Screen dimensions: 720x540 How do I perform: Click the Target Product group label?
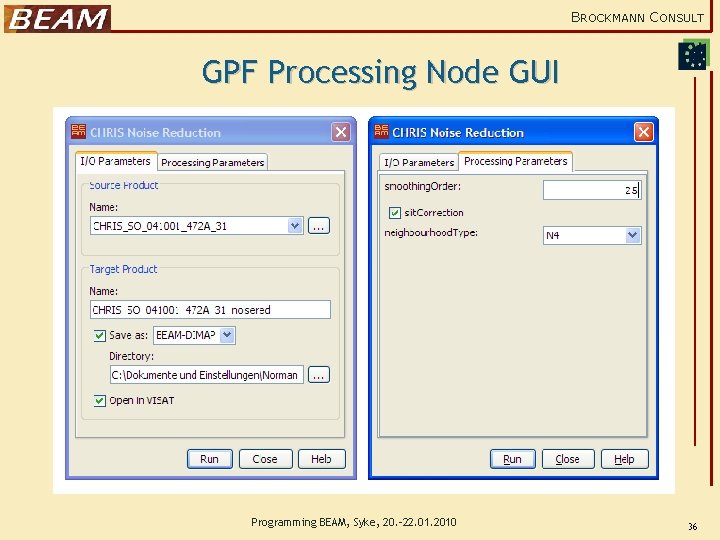click(123, 269)
